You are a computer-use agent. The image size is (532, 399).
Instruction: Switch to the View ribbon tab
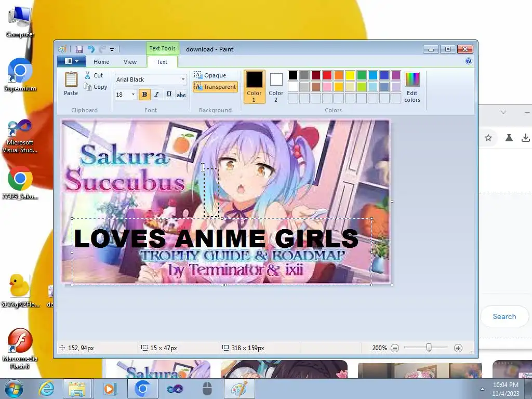coord(130,62)
